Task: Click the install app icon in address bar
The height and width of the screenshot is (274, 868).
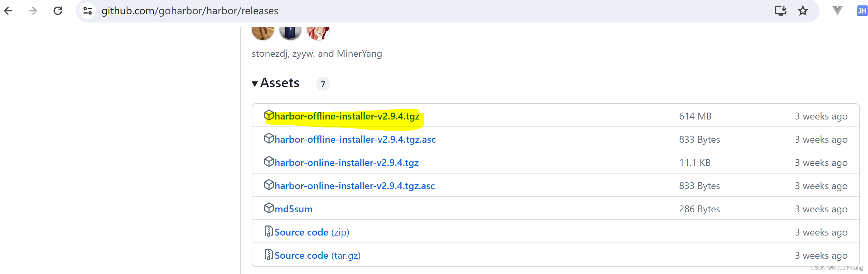Action: [780, 11]
